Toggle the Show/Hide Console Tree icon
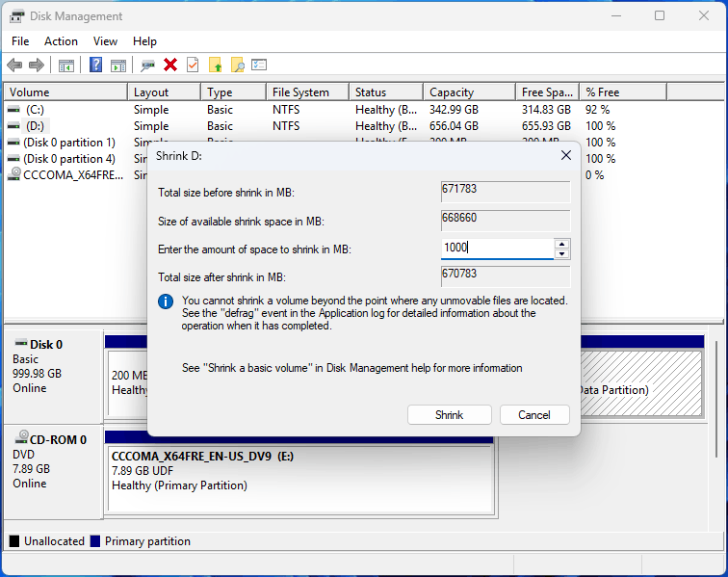 (66, 66)
